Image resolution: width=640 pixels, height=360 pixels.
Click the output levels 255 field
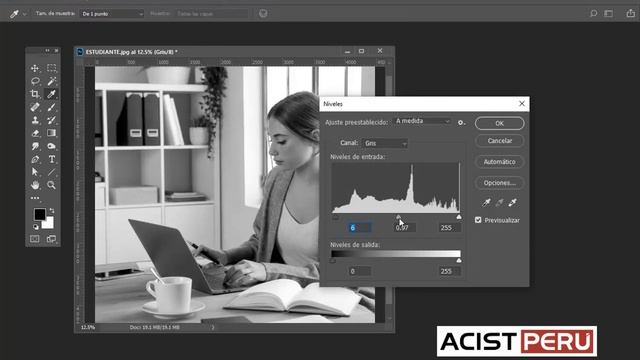(450, 271)
